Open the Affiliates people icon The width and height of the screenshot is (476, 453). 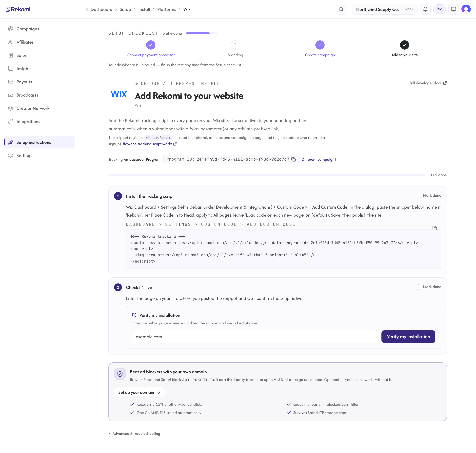coord(10,42)
